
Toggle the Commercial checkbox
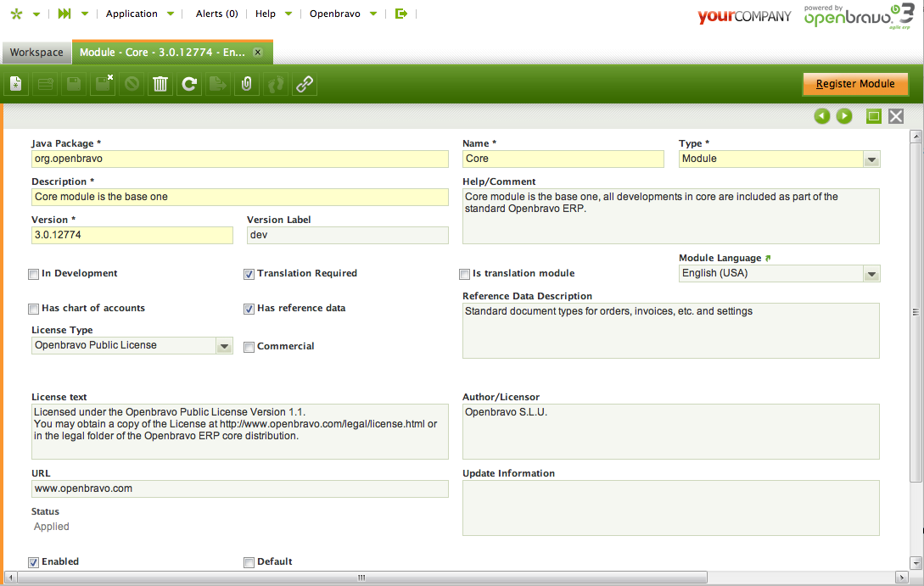pyautogui.click(x=249, y=347)
